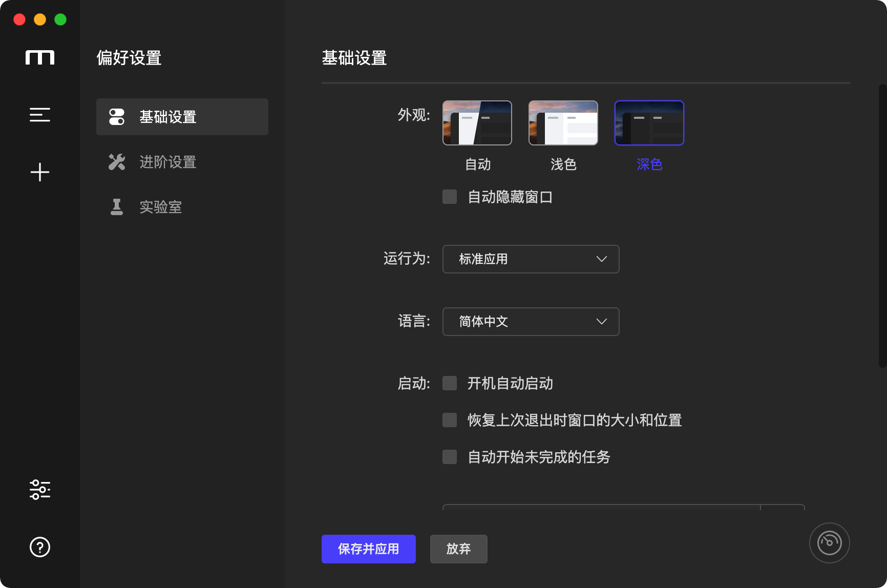The height and width of the screenshot is (588, 887).
Task: Pick the 深色 dark theme thumbnail
Action: pyautogui.click(x=649, y=123)
